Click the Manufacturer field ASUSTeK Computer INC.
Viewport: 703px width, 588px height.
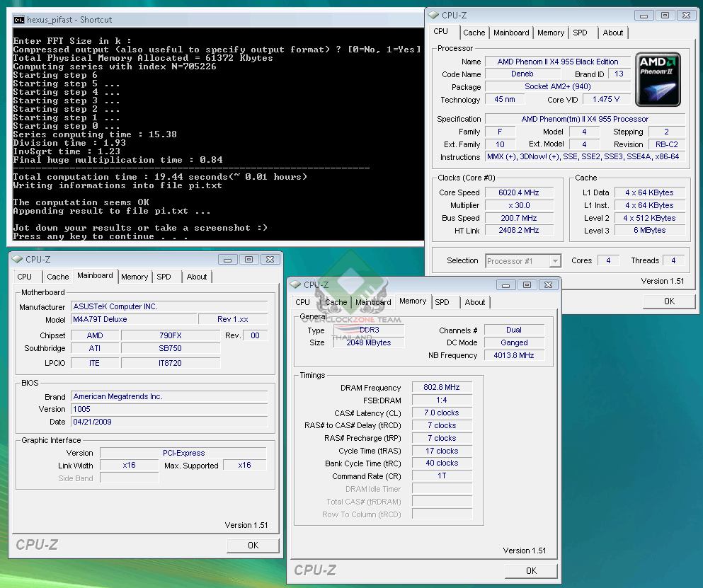169,306
